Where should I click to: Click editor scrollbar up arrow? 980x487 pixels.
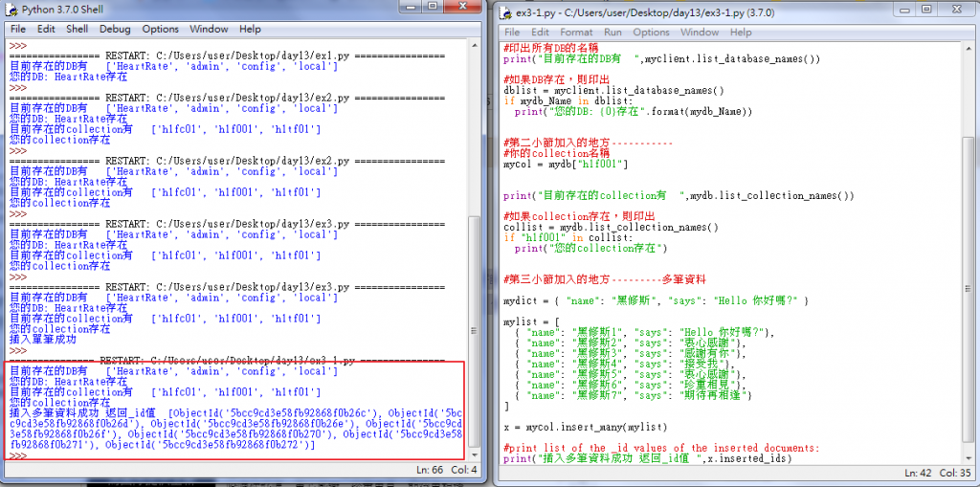[x=969, y=49]
